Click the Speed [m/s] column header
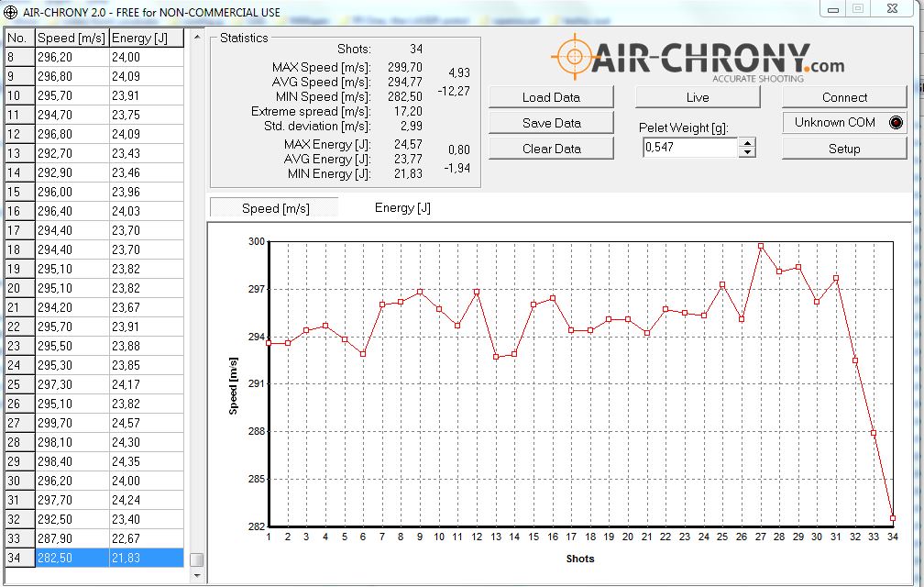The image size is (924, 587). 71,39
